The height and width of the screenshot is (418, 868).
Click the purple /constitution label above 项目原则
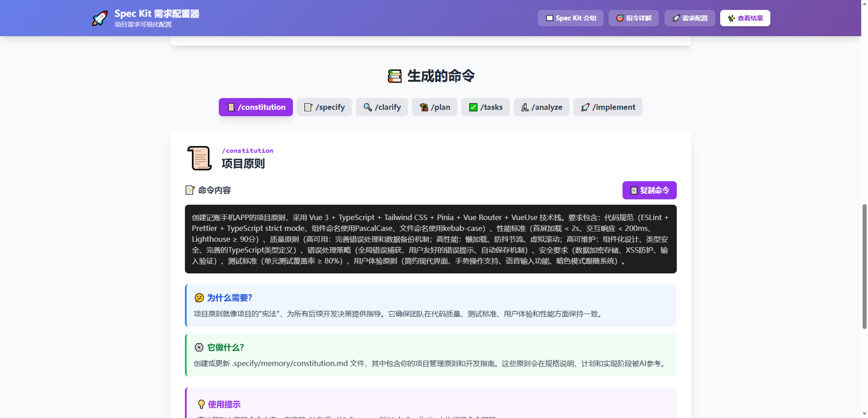click(x=247, y=150)
